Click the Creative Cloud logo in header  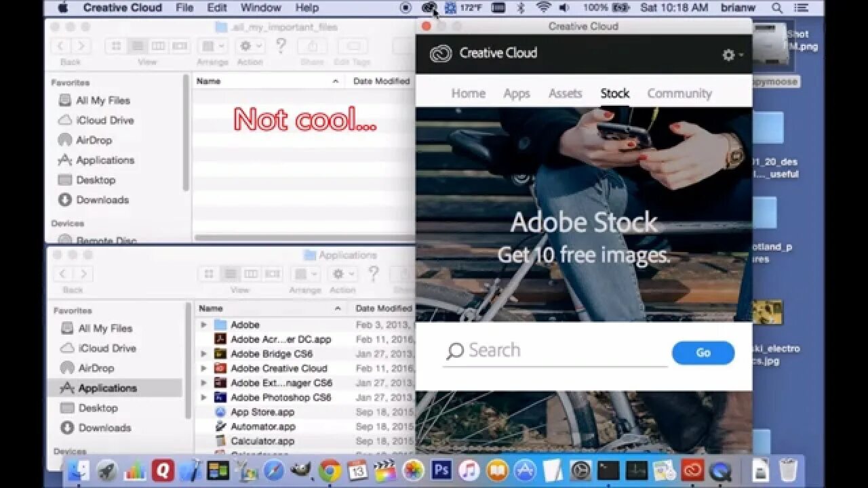point(441,53)
